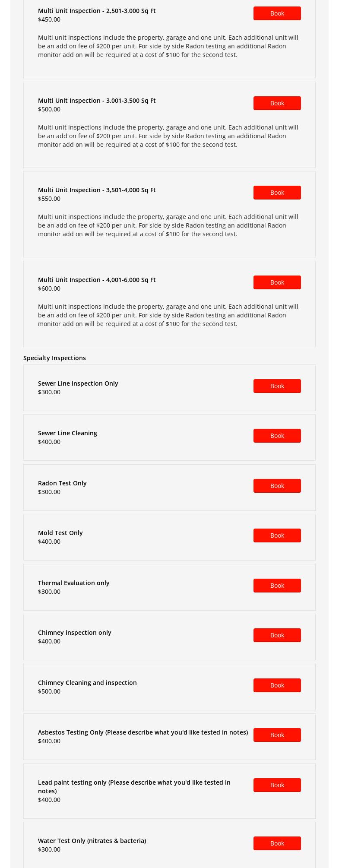Book the Mold Test Only service
339x868 pixels.
pos(277,535)
